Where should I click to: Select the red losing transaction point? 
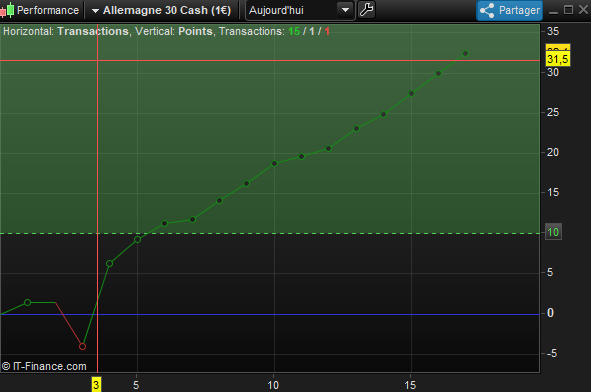pyautogui.click(x=83, y=346)
